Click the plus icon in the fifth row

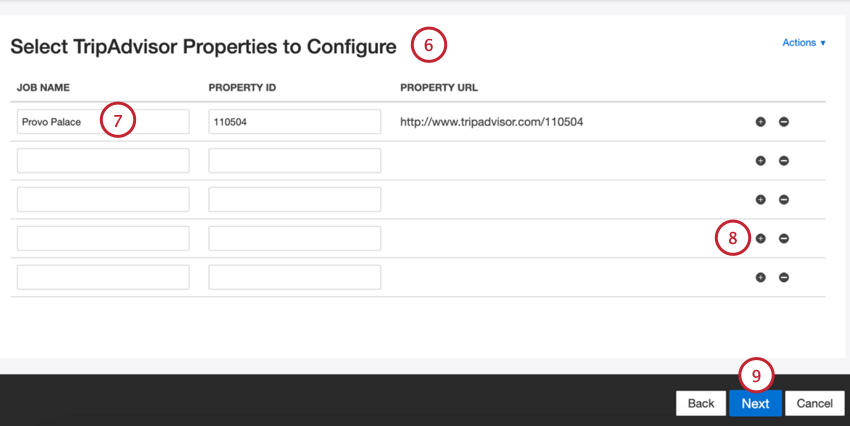tap(760, 277)
